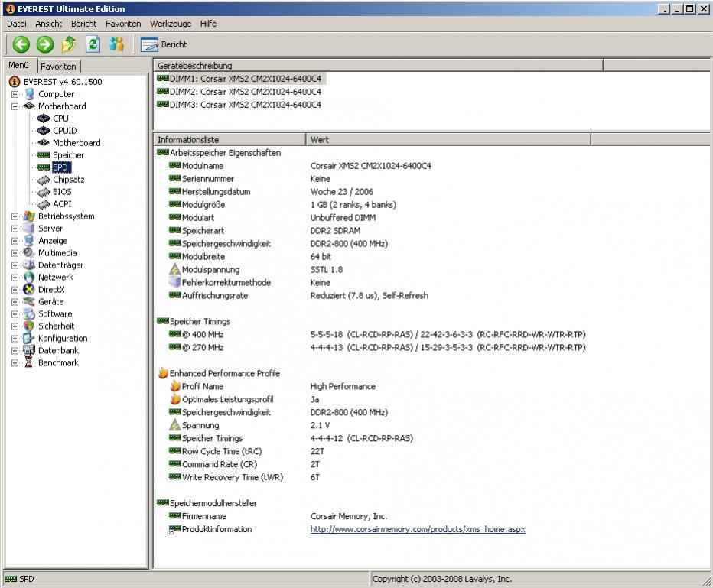Click the @ 400 MHz timings row
713x588 pixels.
coord(377,334)
